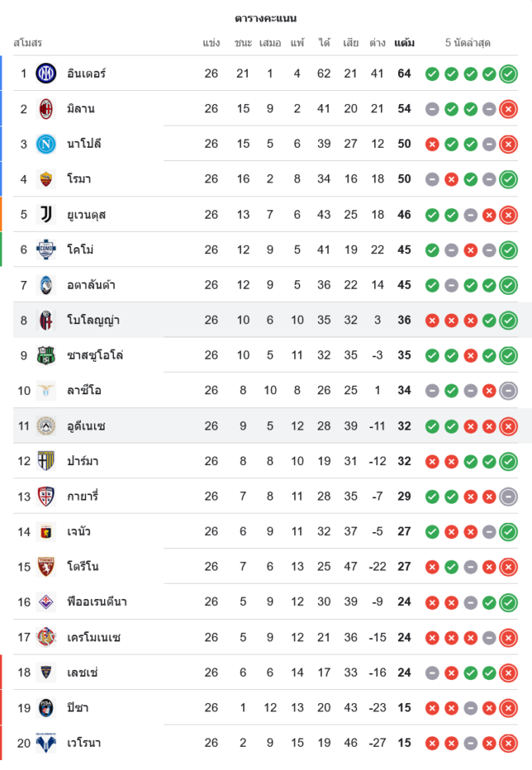Click the Juventus club logo
Screen dimensions: 532x770
47,214
